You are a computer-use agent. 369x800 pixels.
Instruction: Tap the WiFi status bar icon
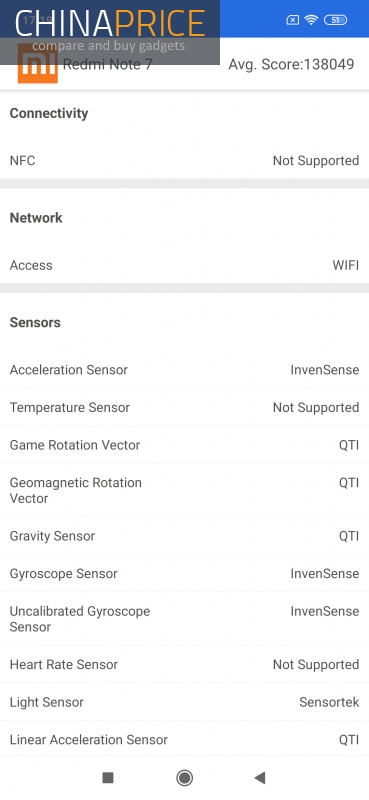pos(310,20)
